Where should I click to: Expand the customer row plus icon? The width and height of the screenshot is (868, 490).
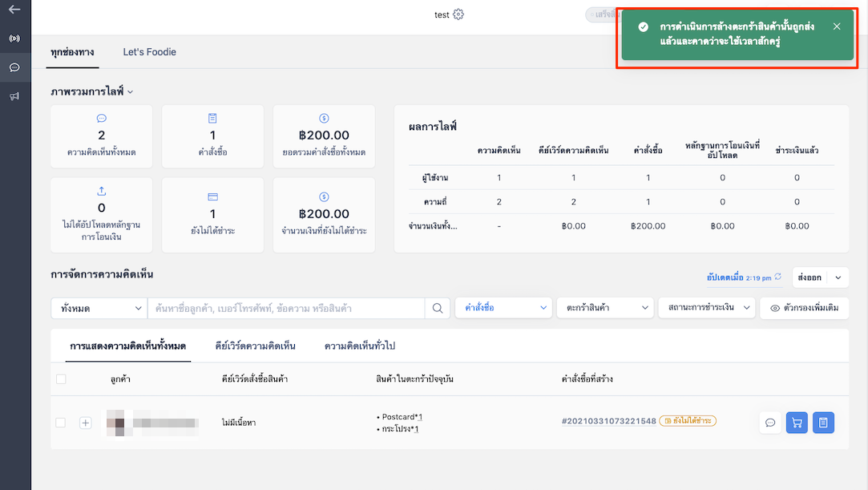tap(85, 423)
